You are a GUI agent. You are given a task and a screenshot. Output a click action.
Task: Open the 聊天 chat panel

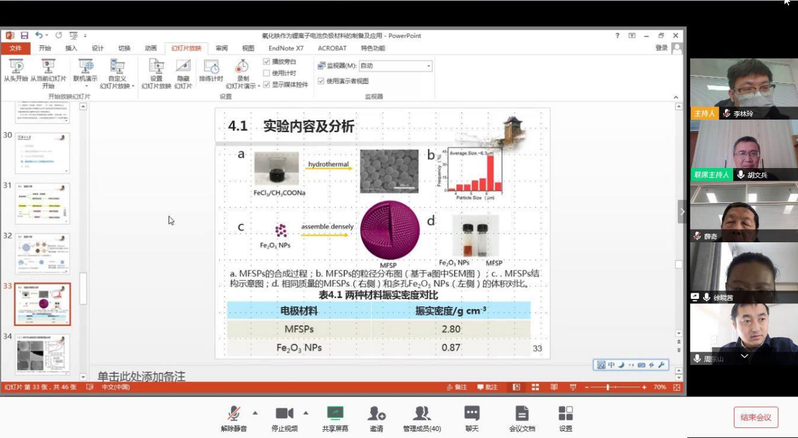click(472, 413)
